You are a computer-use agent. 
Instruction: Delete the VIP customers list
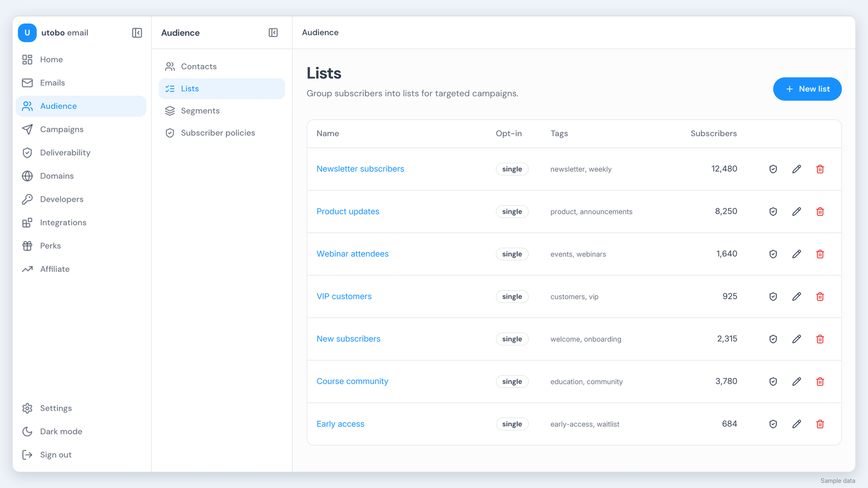click(x=820, y=297)
